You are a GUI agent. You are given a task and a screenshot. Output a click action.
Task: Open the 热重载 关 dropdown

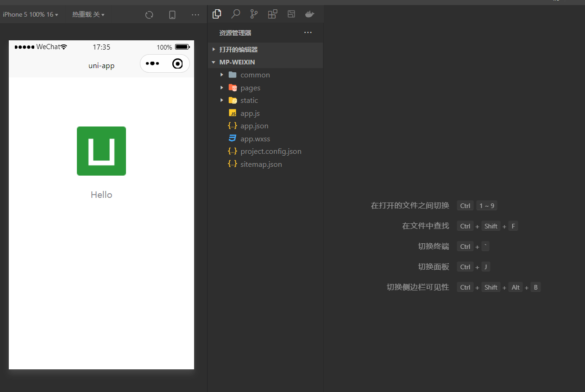pos(88,15)
